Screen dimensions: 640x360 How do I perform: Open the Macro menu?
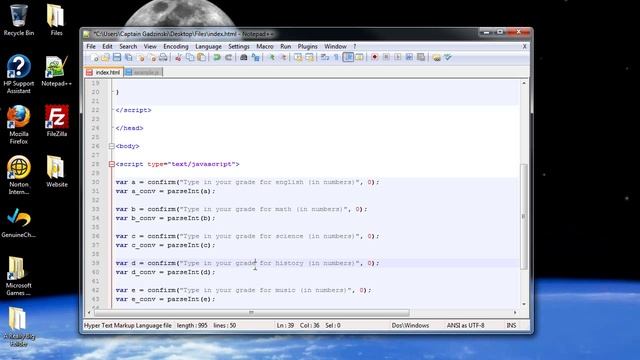click(x=264, y=47)
